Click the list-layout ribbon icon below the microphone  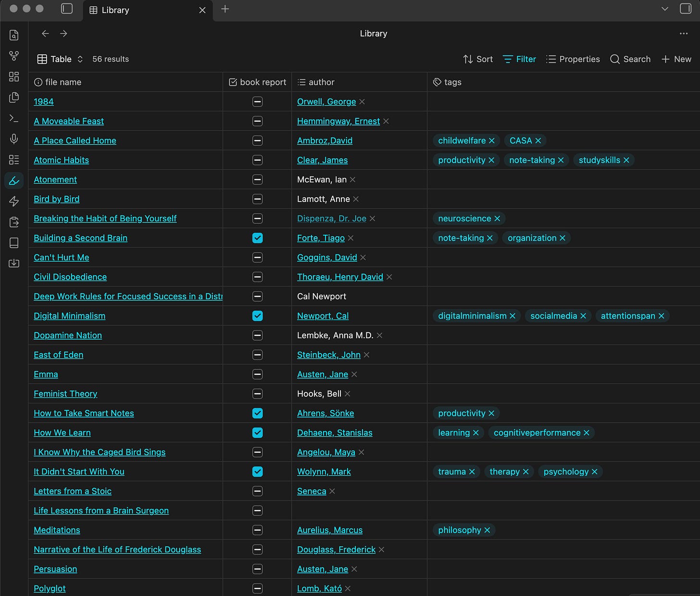tap(14, 160)
